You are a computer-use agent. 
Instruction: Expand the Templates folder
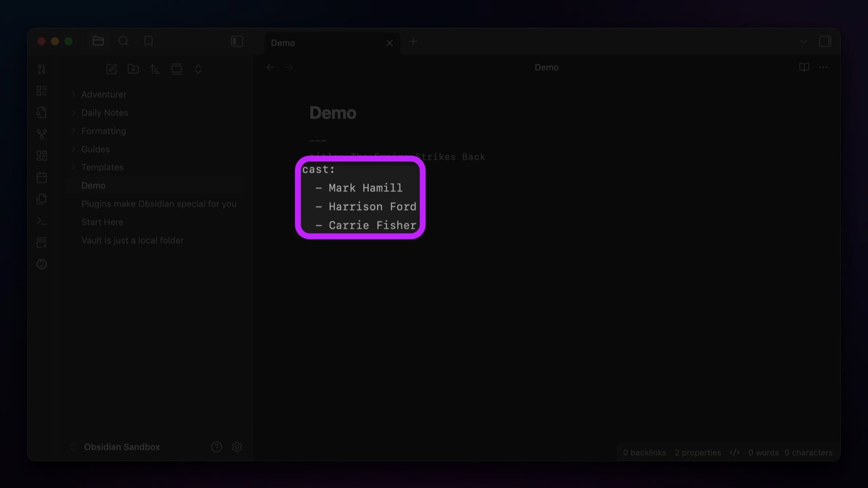[x=102, y=167]
